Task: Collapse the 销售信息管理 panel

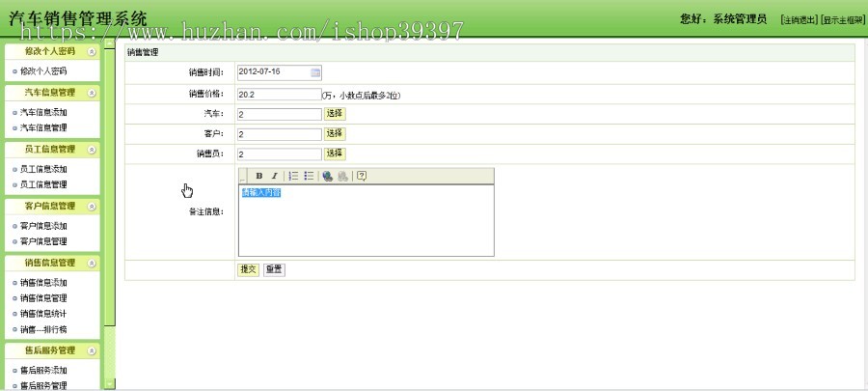Action: tap(92, 263)
